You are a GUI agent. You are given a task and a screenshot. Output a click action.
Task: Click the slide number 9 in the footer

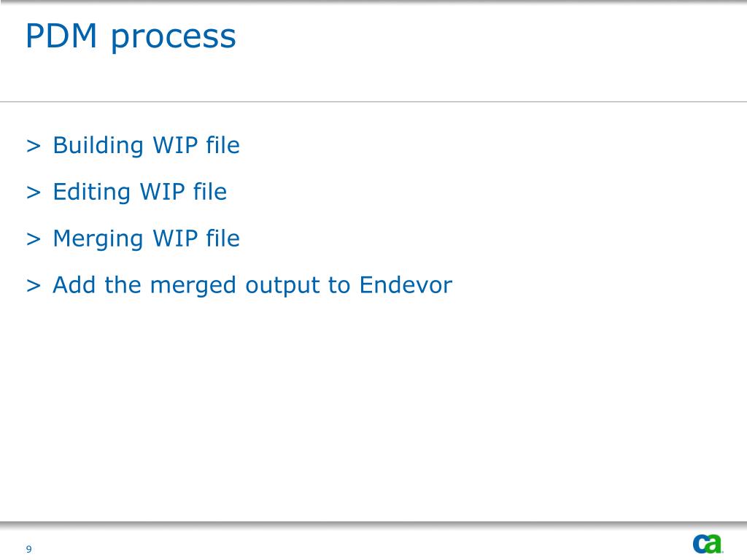(28, 549)
